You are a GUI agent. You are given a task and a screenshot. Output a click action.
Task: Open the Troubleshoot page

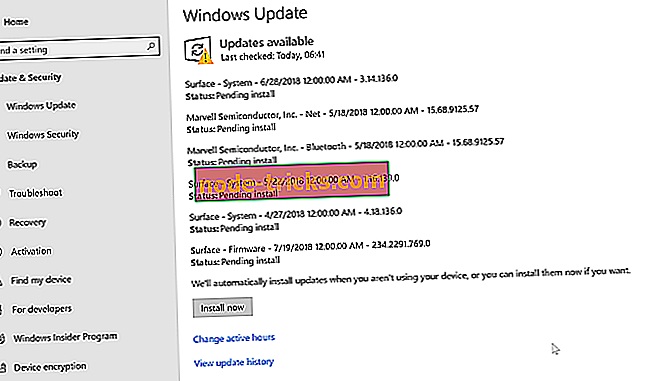(36, 193)
